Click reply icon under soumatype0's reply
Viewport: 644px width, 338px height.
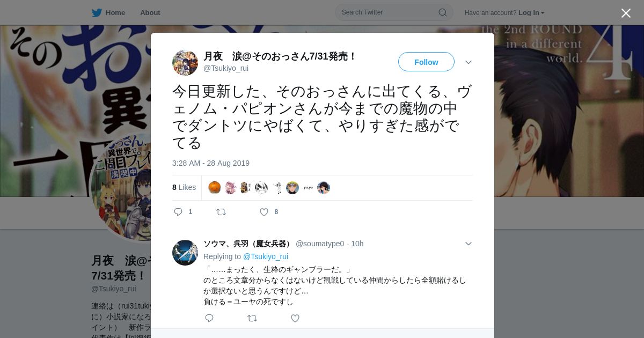tap(209, 318)
